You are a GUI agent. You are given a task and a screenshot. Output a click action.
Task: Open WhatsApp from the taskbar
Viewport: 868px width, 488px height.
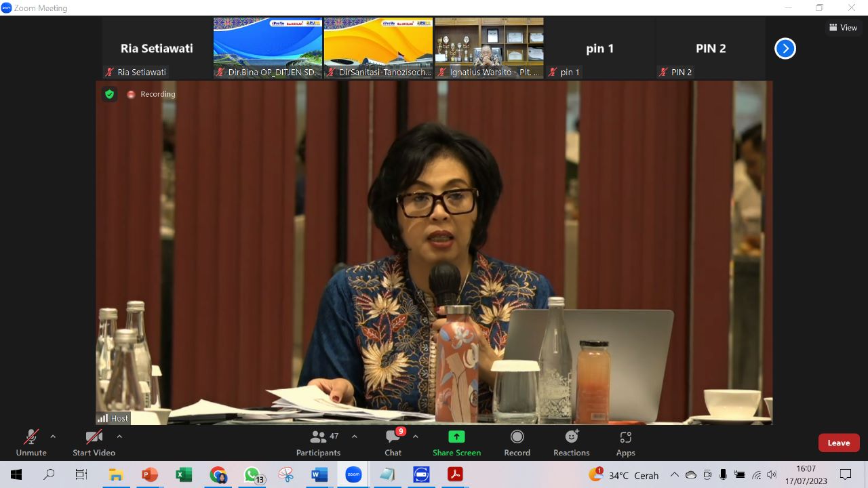pyautogui.click(x=252, y=474)
